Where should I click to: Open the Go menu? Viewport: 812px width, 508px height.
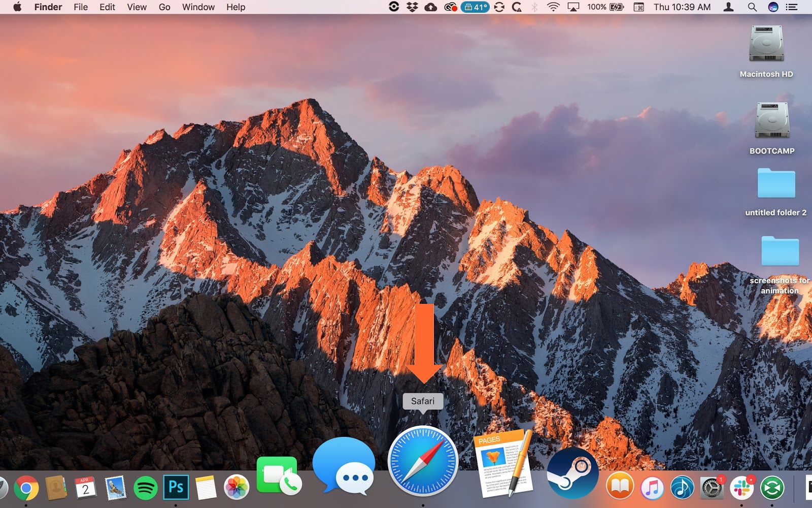(x=164, y=7)
